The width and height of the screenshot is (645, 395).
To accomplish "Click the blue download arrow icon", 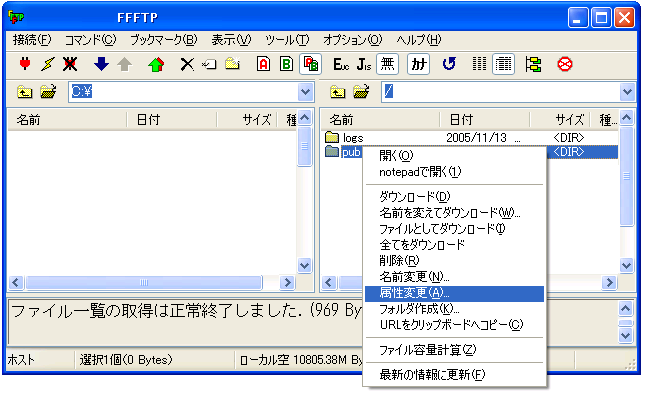I will pyautogui.click(x=101, y=64).
